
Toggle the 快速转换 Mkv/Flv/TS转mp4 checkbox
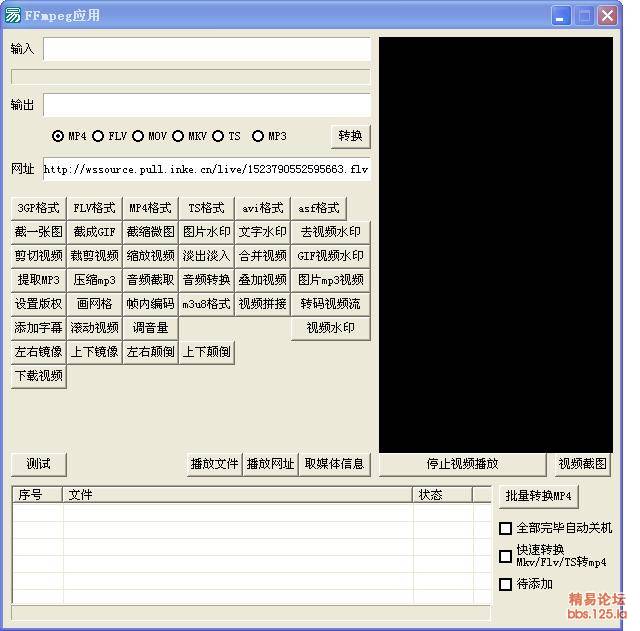point(506,556)
